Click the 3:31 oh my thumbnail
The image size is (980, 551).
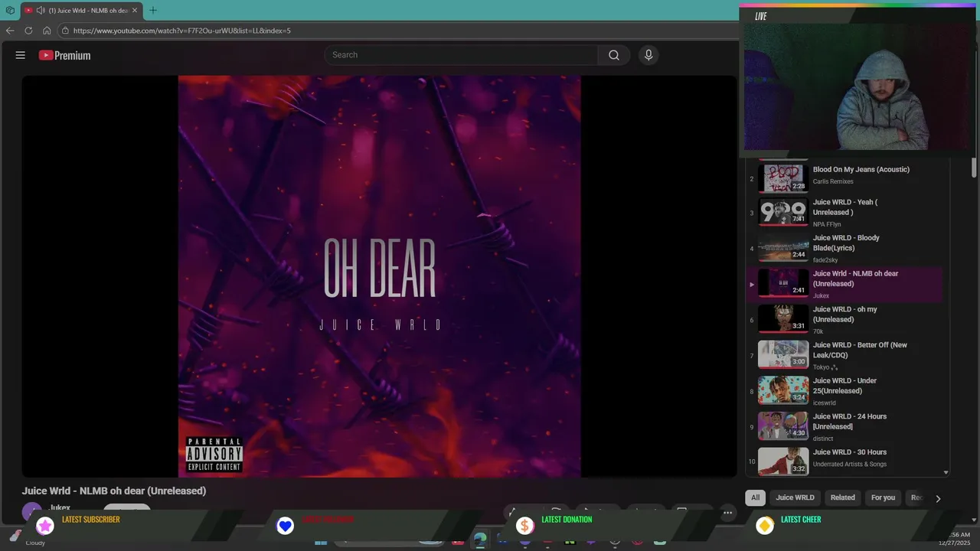point(783,319)
